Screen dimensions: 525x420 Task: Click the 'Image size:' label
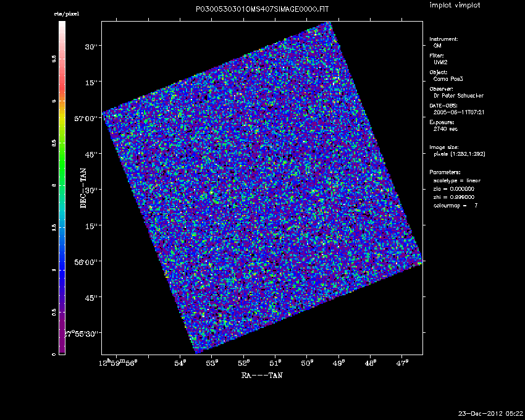444,148
